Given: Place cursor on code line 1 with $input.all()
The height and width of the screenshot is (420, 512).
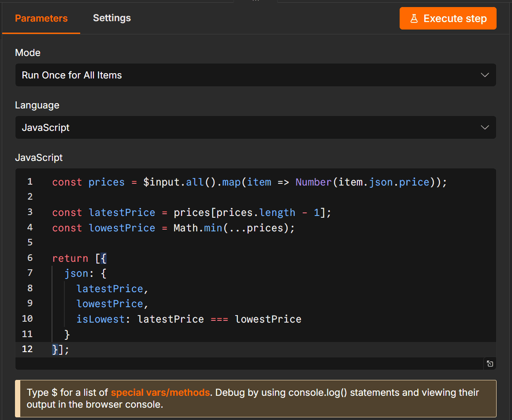Looking at the screenshot, I should coord(249,182).
